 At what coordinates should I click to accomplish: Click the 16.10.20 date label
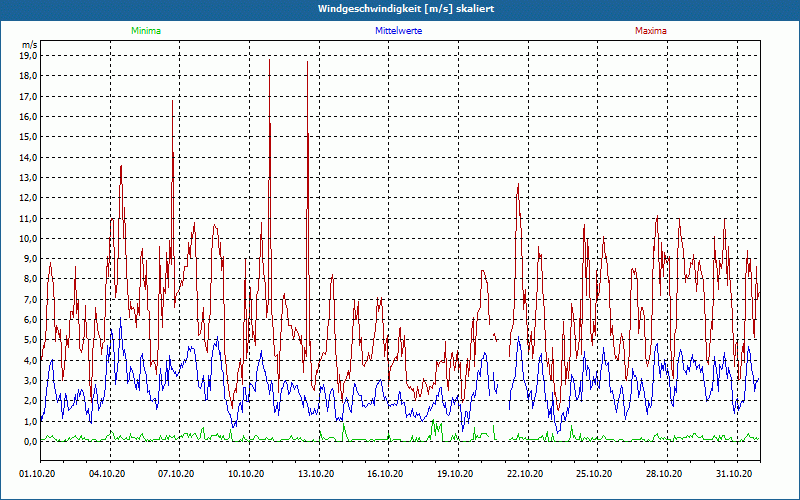pyautogui.click(x=385, y=474)
